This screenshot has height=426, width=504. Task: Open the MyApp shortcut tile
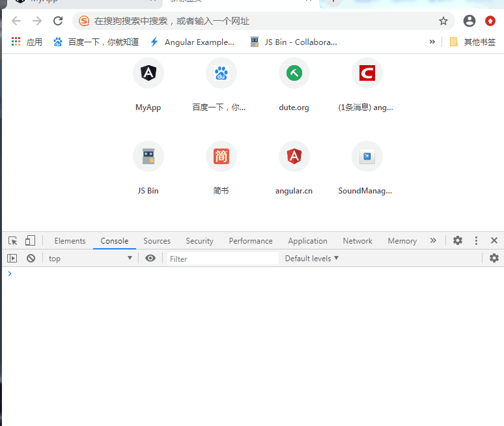pos(148,73)
